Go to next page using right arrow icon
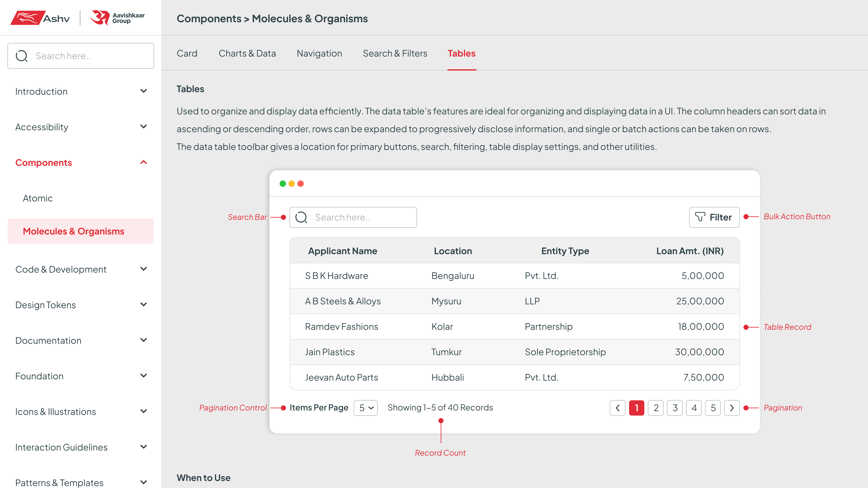 tap(732, 408)
